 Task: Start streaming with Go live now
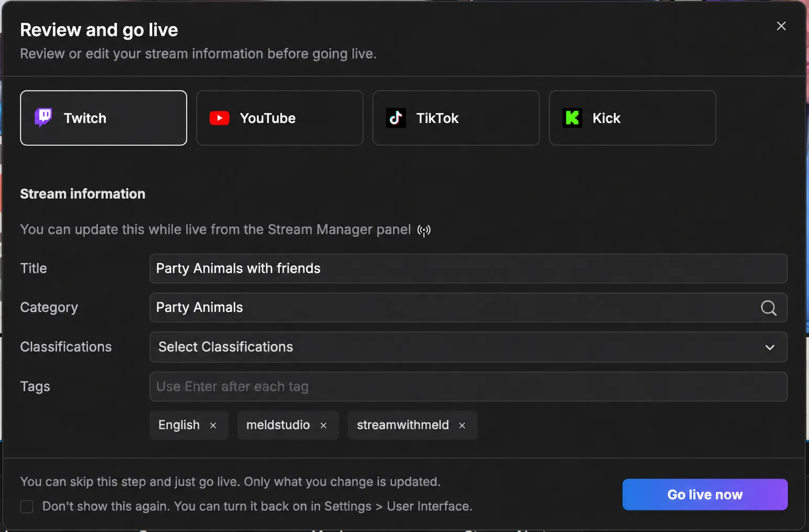(705, 494)
